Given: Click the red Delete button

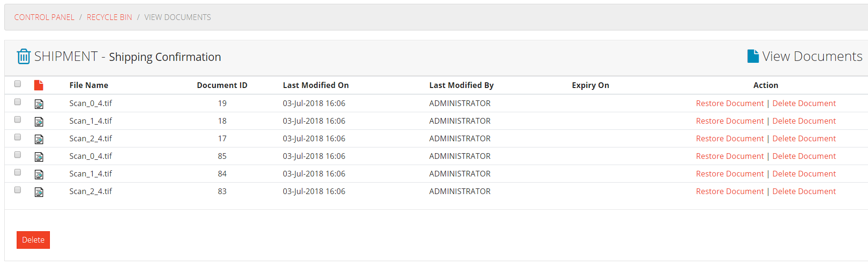Looking at the screenshot, I should point(33,240).
